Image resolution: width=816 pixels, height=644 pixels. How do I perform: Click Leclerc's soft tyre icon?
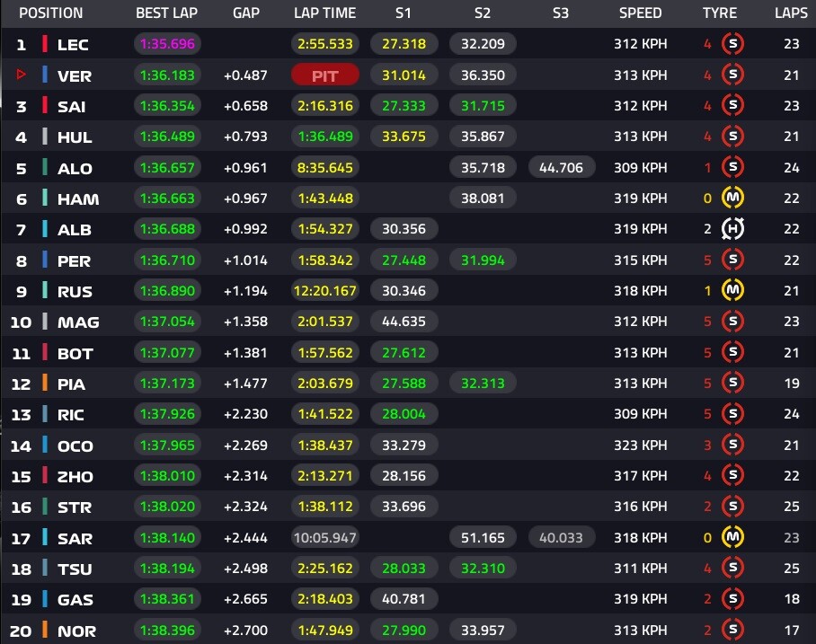coord(732,44)
